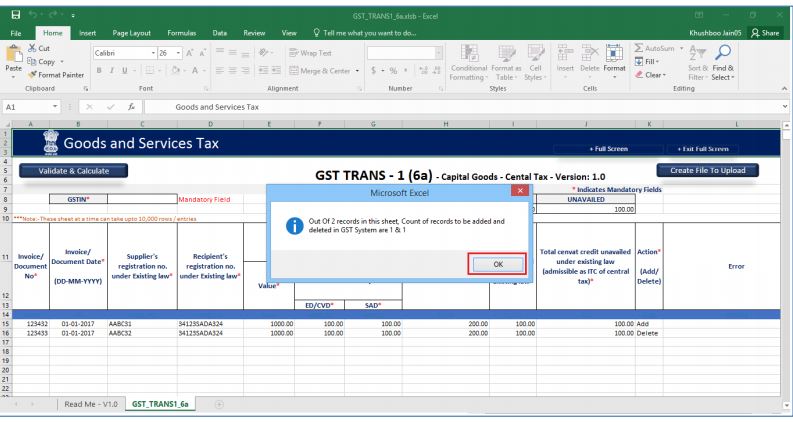Click the Tell me what you want search box

click(365, 33)
